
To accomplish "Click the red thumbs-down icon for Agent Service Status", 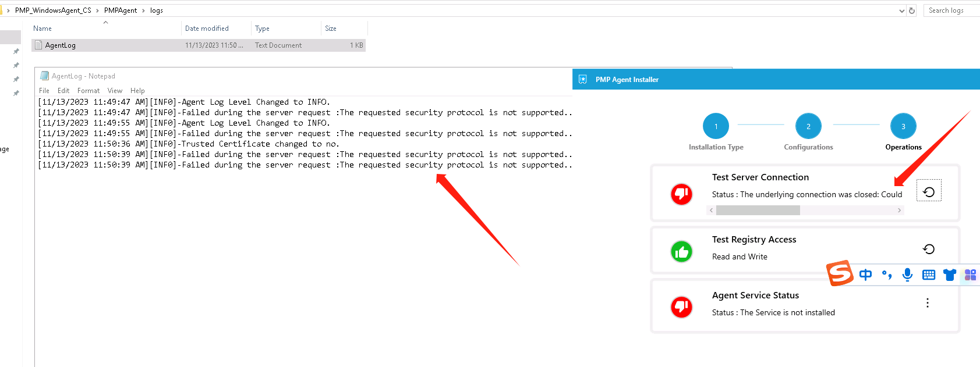I will pyautogui.click(x=681, y=307).
